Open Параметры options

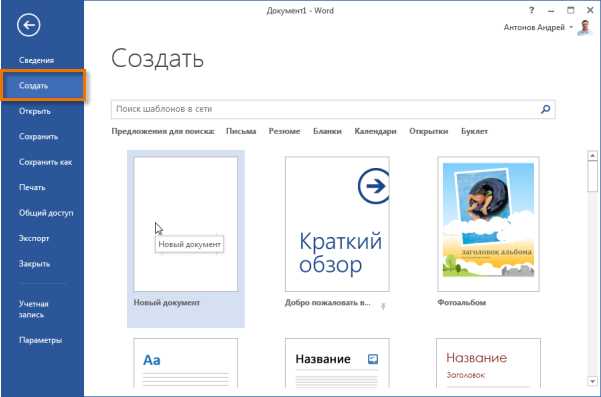pos(40,340)
